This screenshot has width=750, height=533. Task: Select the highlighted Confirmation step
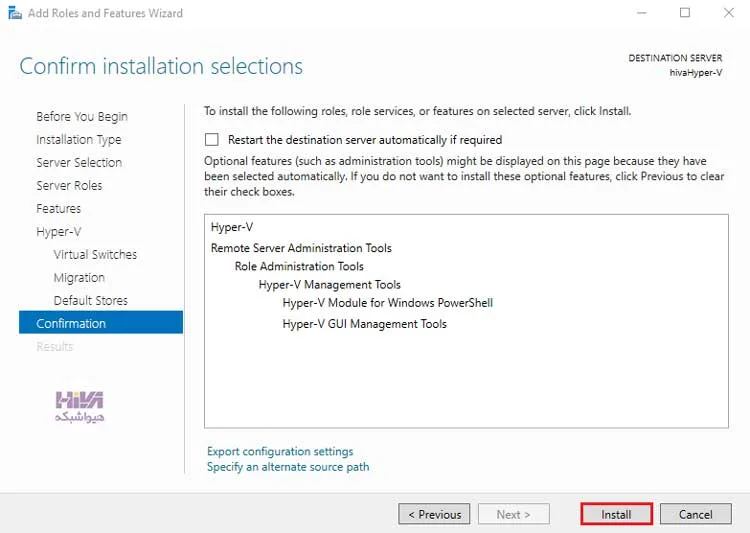click(101, 322)
